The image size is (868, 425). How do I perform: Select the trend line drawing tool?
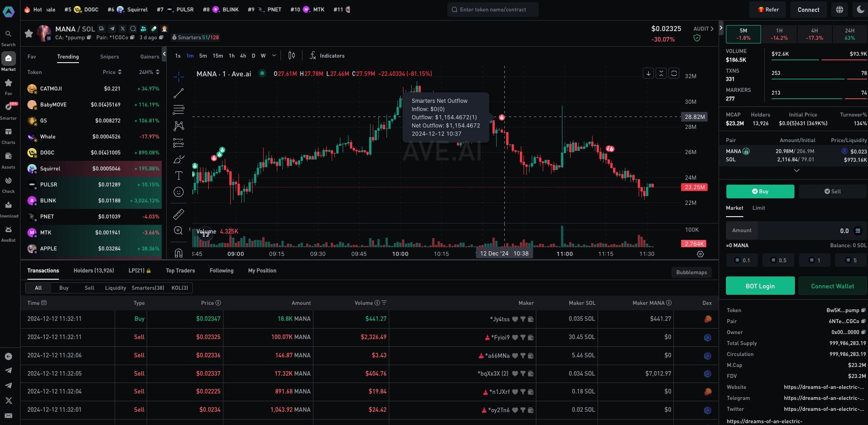[178, 93]
